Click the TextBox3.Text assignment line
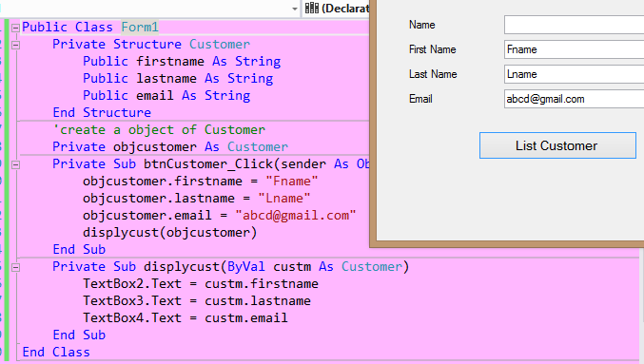The image size is (644, 364). 197,301
